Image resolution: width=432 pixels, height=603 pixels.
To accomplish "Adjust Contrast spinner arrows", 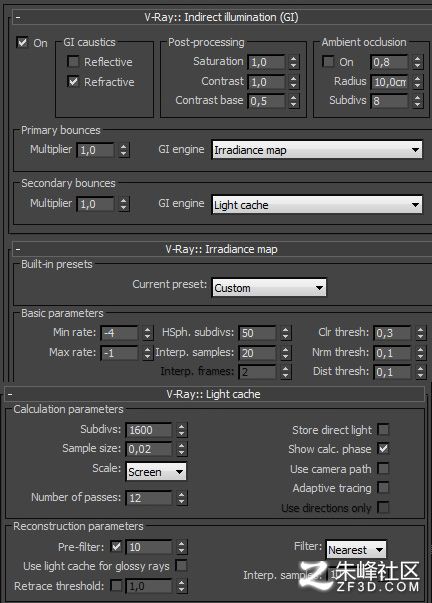I will point(294,82).
